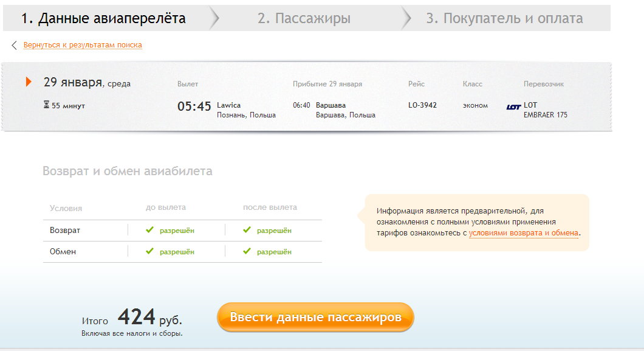Click разрешён in Возврат после вылета cell
Viewport: 644px width, 351px height.
(x=274, y=231)
